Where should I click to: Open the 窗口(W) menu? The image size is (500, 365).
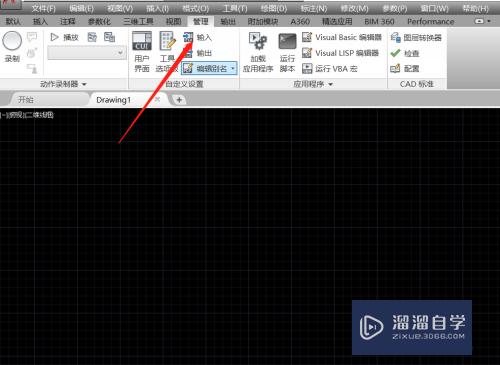[434, 9]
